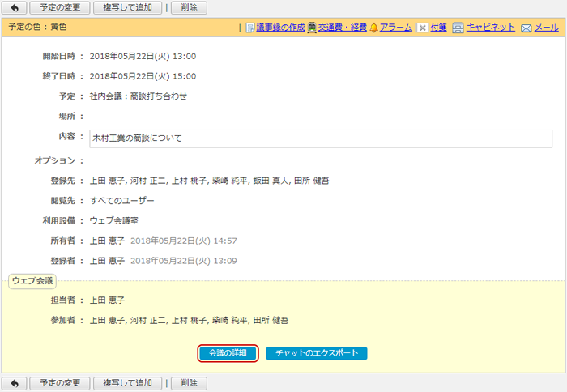Screen dimensions: 567x392
Task: Open the アラーム link
Action: [x=396, y=28]
